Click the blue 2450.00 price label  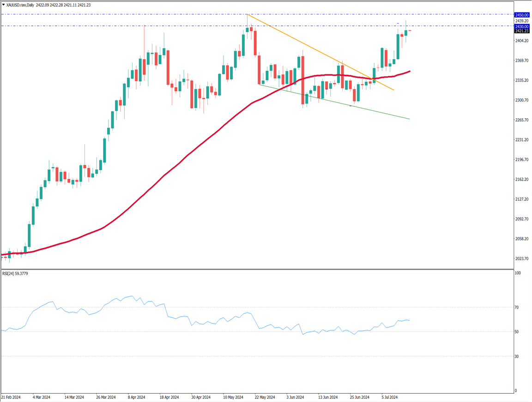(522, 15)
